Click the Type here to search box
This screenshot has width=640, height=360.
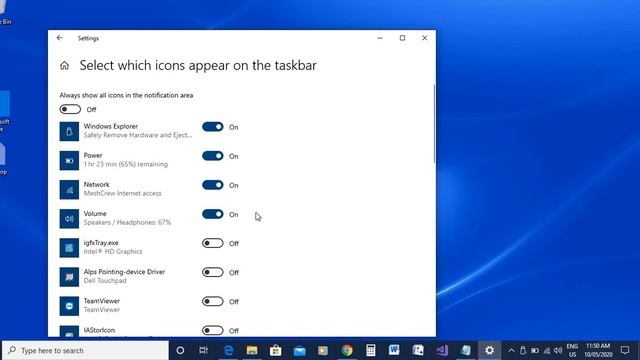[x=86, y=350]
